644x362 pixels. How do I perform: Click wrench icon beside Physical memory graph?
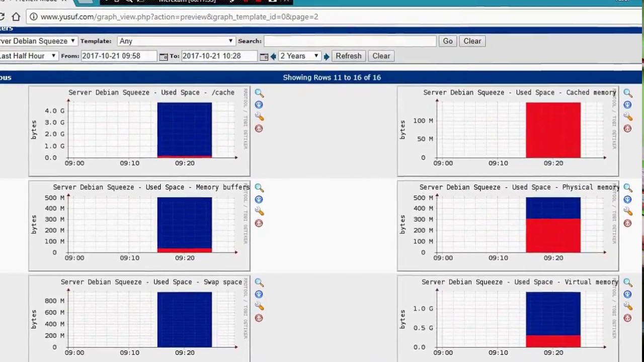pos(627,211)
